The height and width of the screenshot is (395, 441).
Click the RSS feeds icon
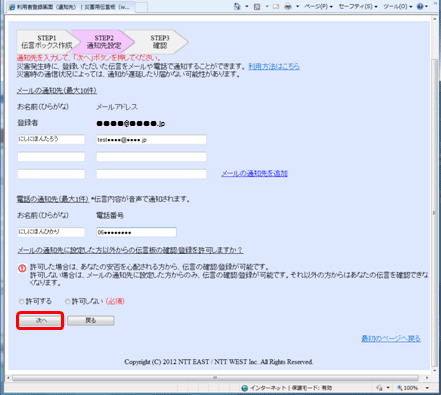[x=257, y=6]
